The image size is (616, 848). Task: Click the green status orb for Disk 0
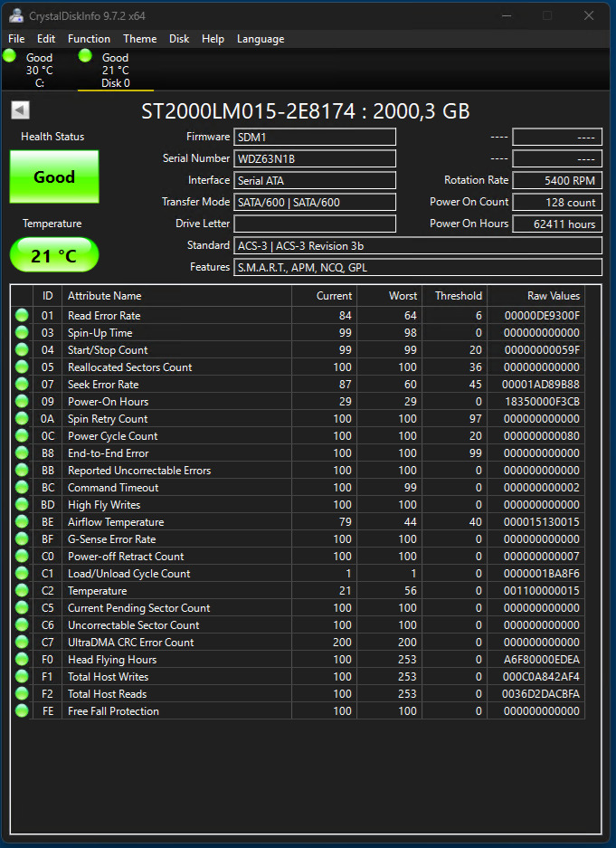pyautogui.click(x=85, y=55)
